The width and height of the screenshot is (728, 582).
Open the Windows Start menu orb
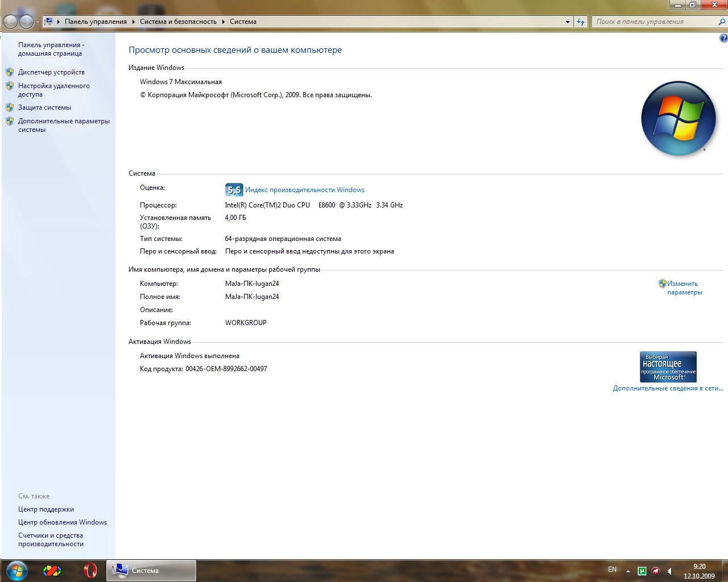[16, 571]
